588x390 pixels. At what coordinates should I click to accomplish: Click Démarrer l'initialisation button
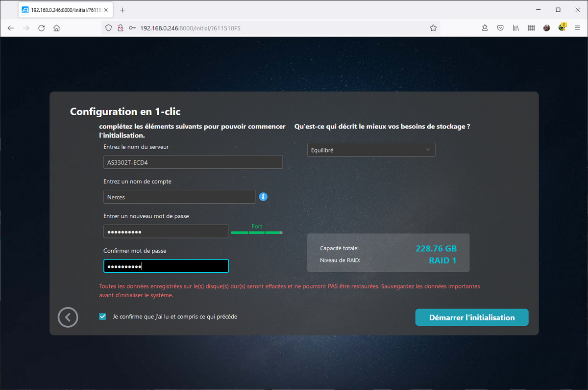click(x=472, y=317)
